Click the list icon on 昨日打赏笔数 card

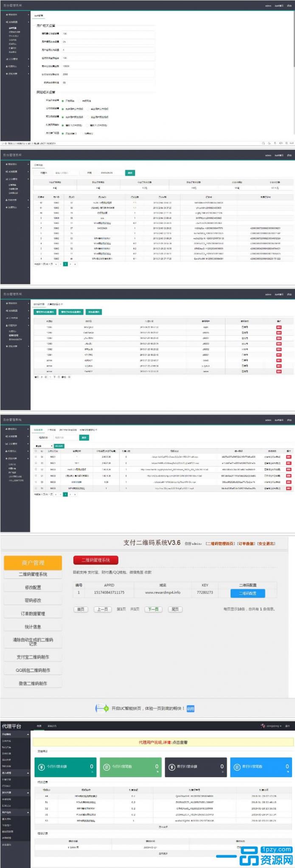tap(237, 767)
